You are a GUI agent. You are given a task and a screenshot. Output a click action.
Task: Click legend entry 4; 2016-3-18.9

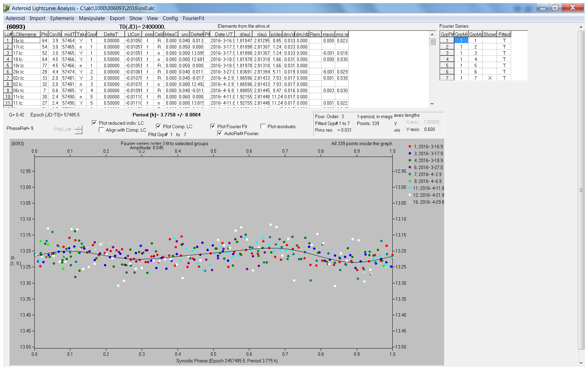426,160
